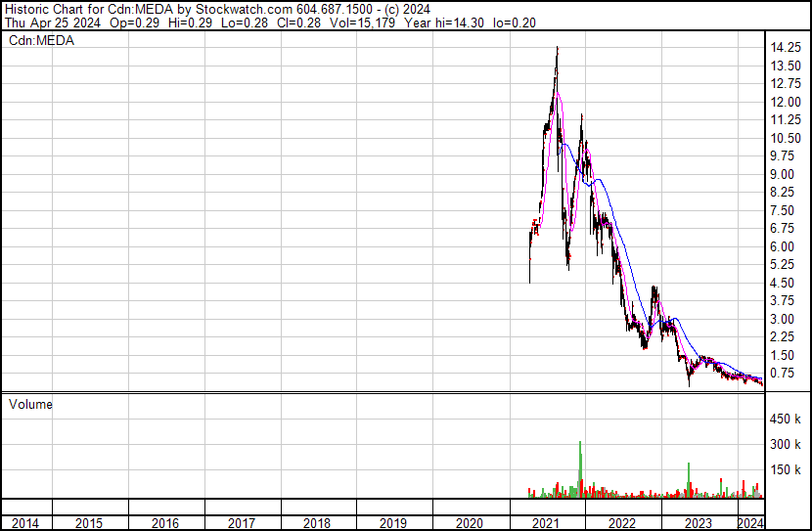The height and width of the screenshot is (531, 812).
Task: Click the 12.00 price axis label
Action: [786, 102]
